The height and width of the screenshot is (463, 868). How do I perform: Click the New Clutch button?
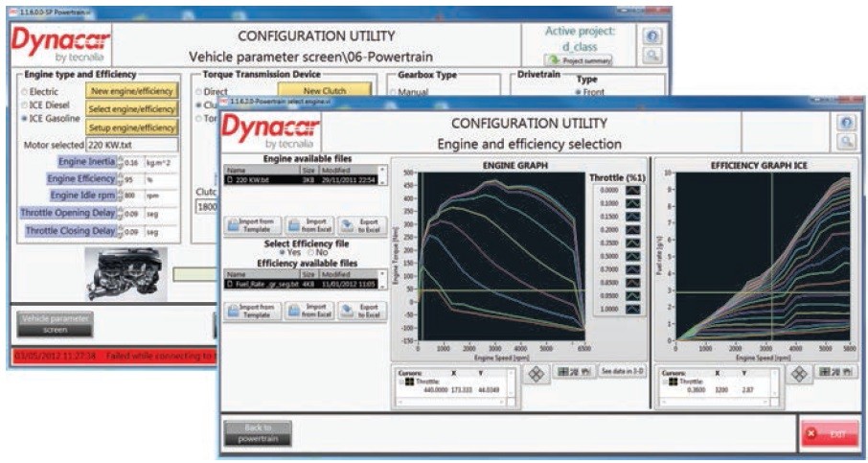[325, 89]
